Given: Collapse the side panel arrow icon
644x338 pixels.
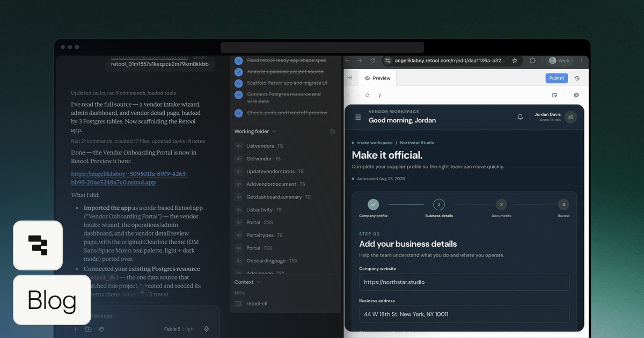Looking at the screenshot, I should click(349, 78).
